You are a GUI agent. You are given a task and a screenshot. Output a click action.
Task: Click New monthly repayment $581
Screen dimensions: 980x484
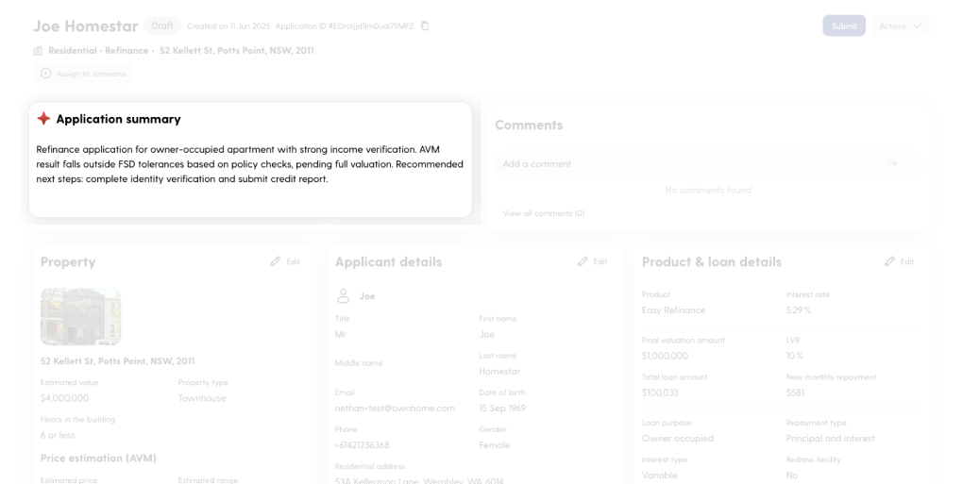795,392
